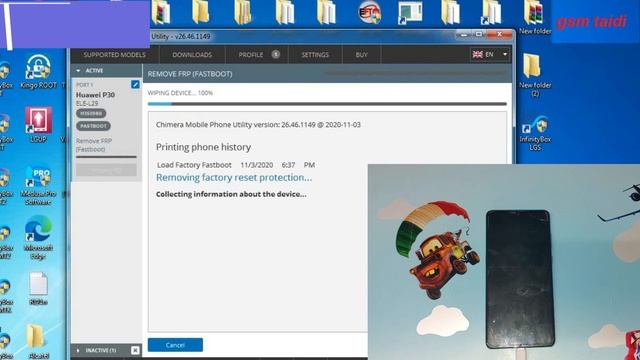Click the small progress bar under Remove FRP

click(106, 157)
